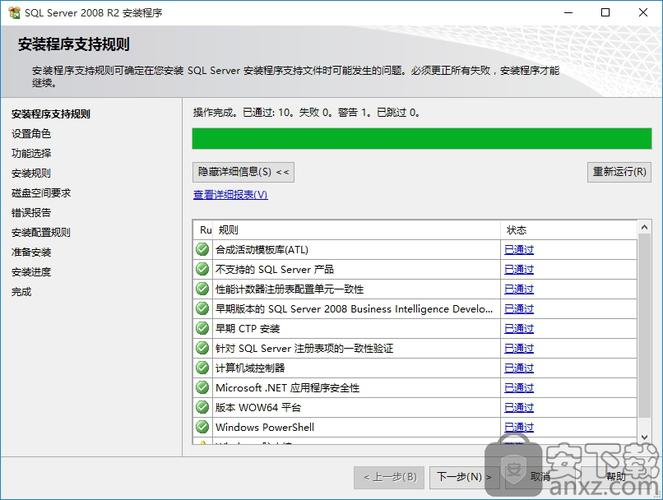This screenshot has width=663, height=500.
Task: Click check icon beside 计算机域控制器
Action: pyautogui.click(x=203, y=368)
